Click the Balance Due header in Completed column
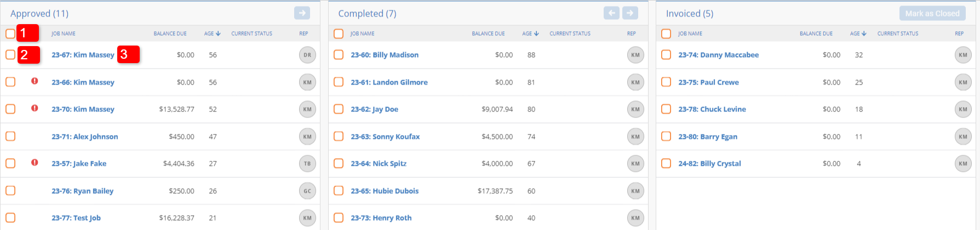The image size is (980, 230). point(489,33)
